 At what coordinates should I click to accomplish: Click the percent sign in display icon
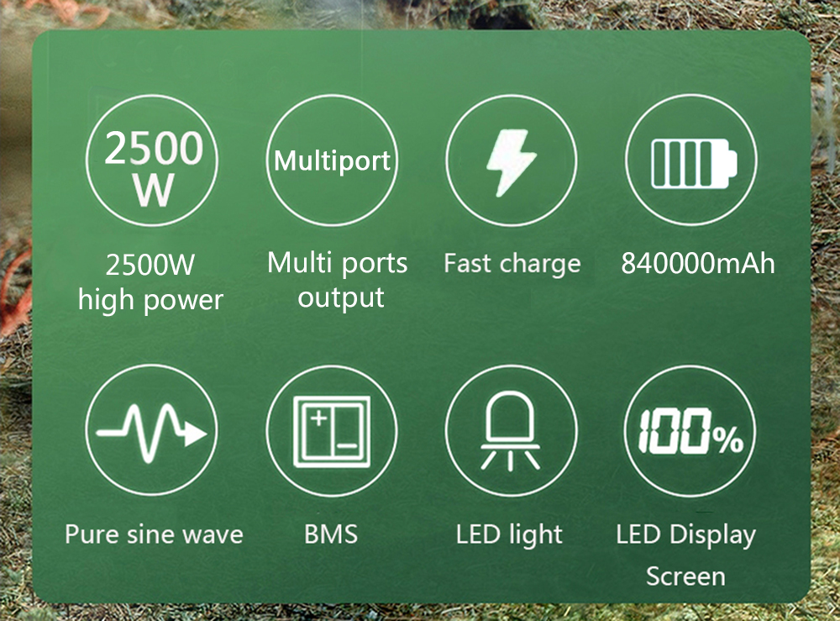tap(728, 439)
